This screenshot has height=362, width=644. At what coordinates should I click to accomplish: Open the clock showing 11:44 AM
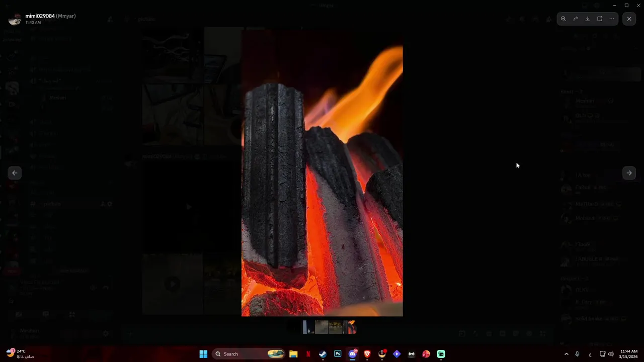[x=628, y=354]
